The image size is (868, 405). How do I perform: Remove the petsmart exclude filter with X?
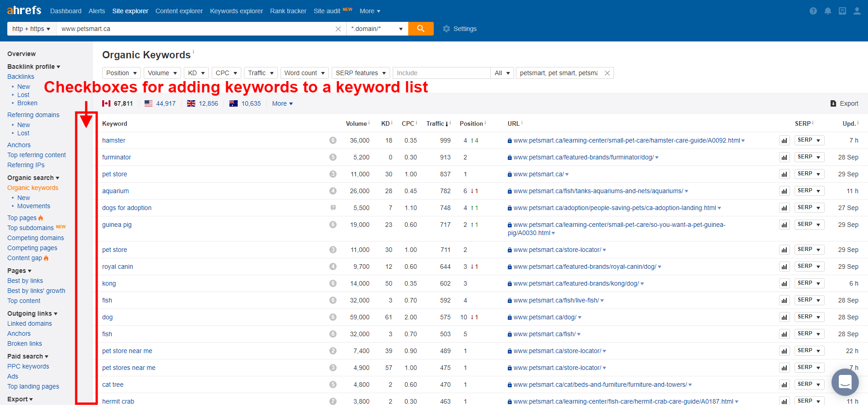click(x=607, y=73)
